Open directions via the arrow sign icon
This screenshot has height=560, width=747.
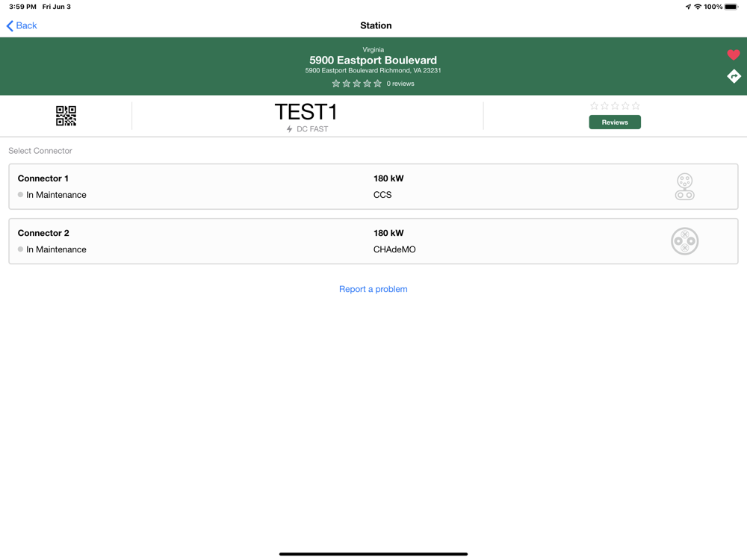coord(734,76)
